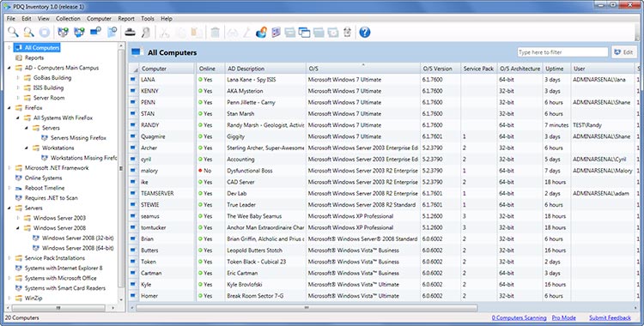644x326 pixels.
Task: Sort by the O/S column header
Action: (x=363, y=69)
